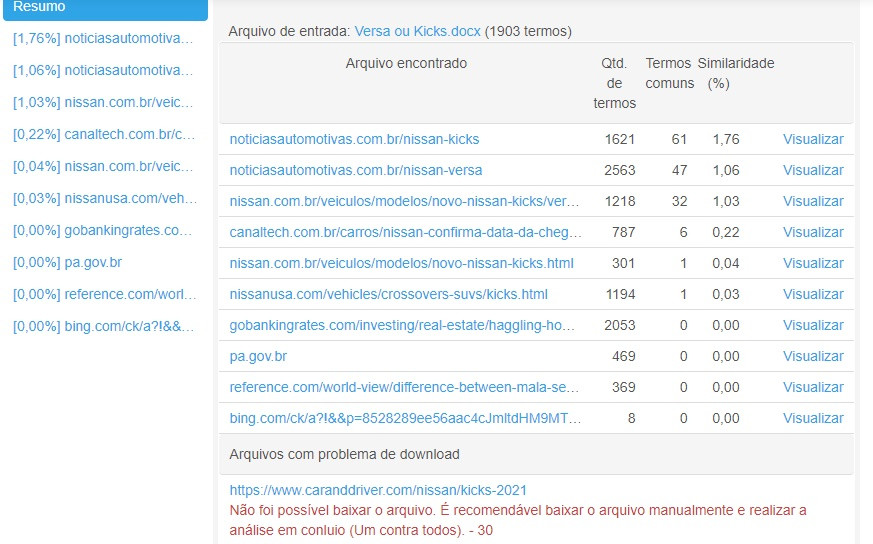873x544 pixels.
Task: Open nissanusa.com crossovers-suvs/kicks.html link
Action: pos(389,295)
